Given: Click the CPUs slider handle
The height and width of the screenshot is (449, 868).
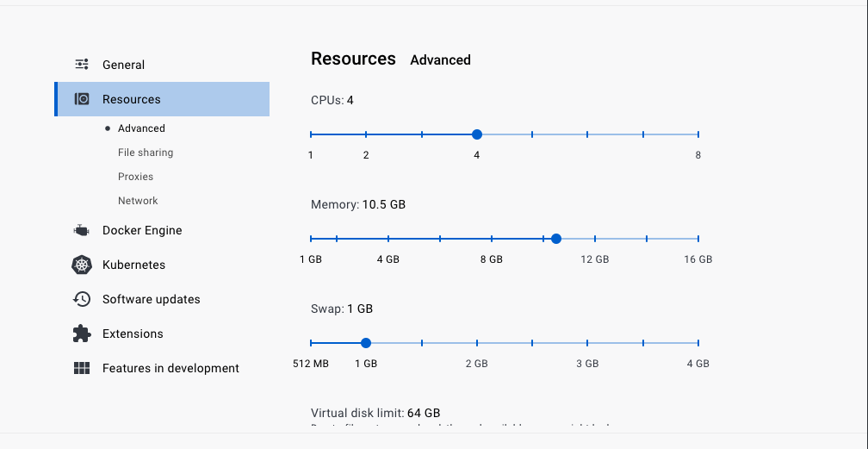Looking at the screenshot, I should point(477,134).
